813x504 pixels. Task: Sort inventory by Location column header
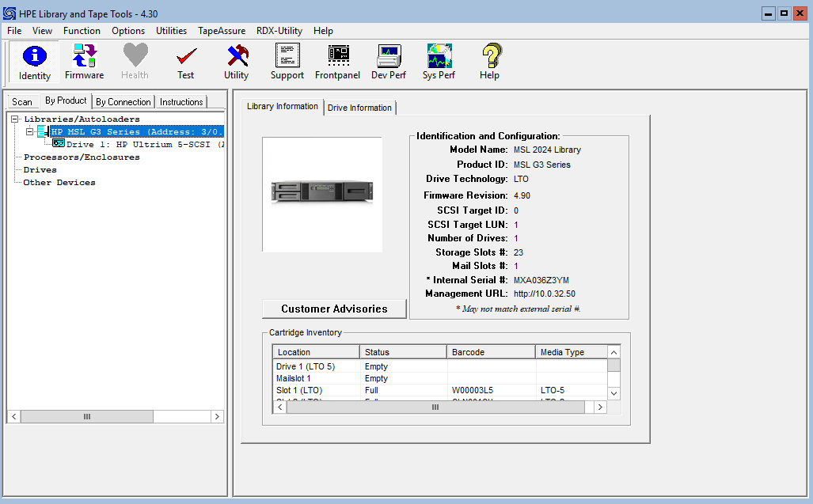tap(316, 352)
